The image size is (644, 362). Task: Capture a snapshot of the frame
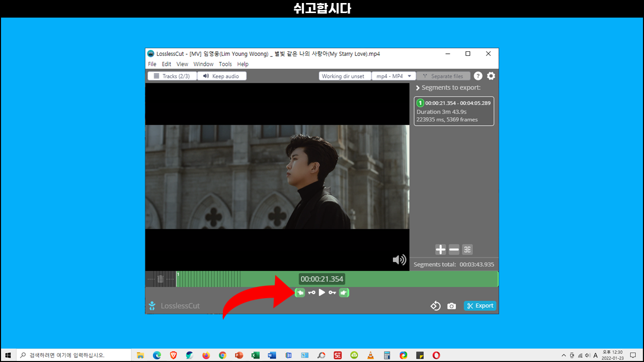(452, 306)
